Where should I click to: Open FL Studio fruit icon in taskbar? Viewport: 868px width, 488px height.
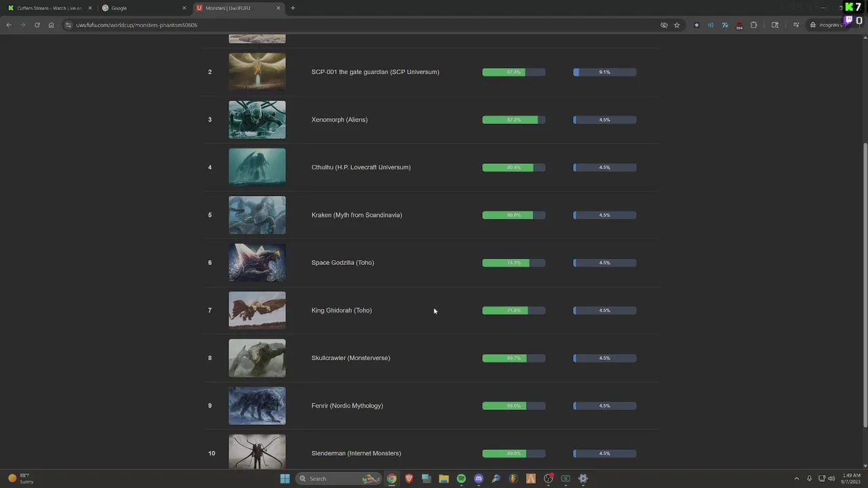pos(513,479)
